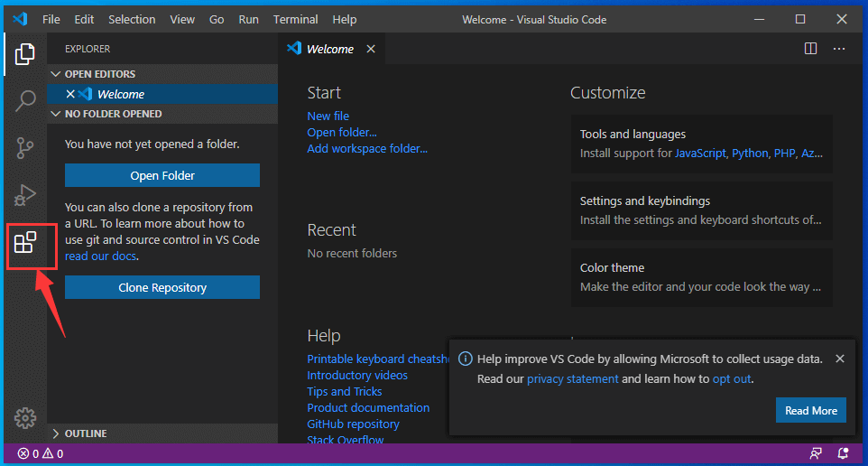
Task: Open GitHub repository link
Action: (x=353, y=424)
